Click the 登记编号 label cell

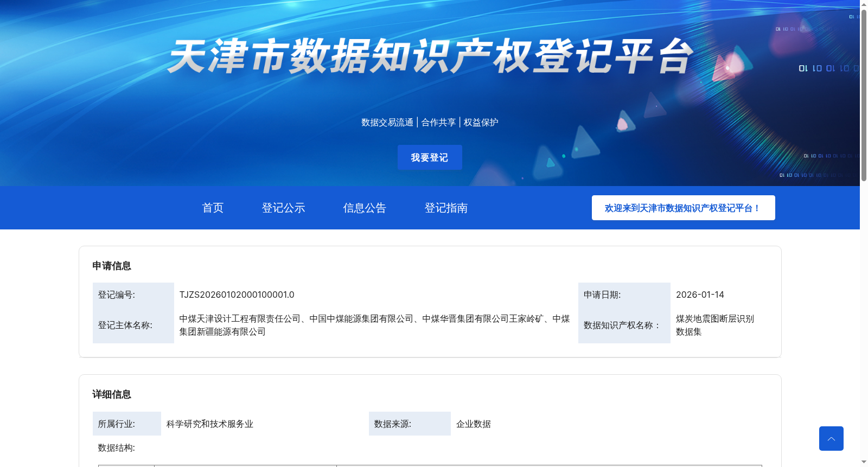point(133,295)
